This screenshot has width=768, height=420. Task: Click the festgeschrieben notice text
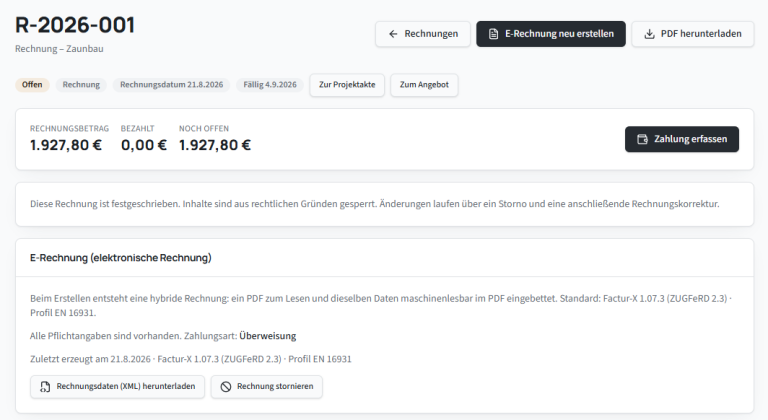point(375,204)
